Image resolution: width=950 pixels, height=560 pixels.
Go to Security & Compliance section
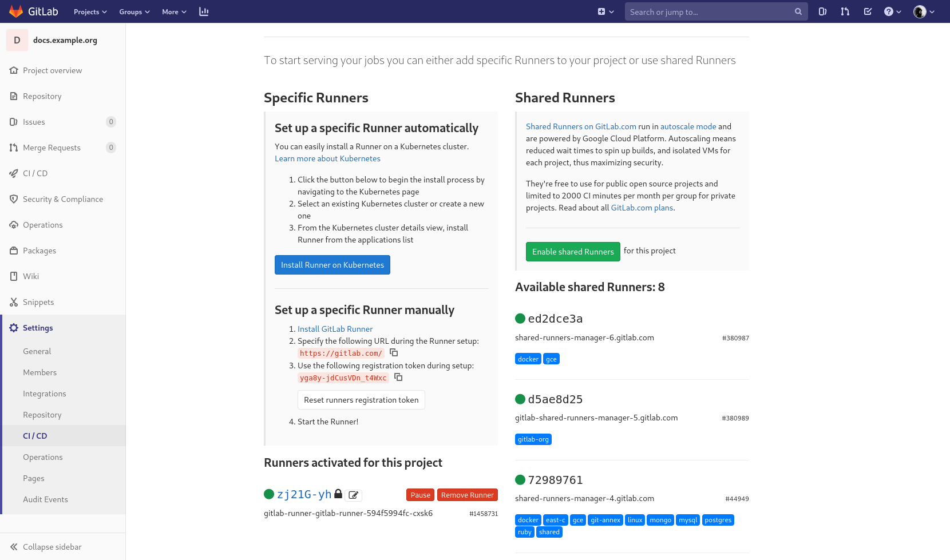[63, 199]
